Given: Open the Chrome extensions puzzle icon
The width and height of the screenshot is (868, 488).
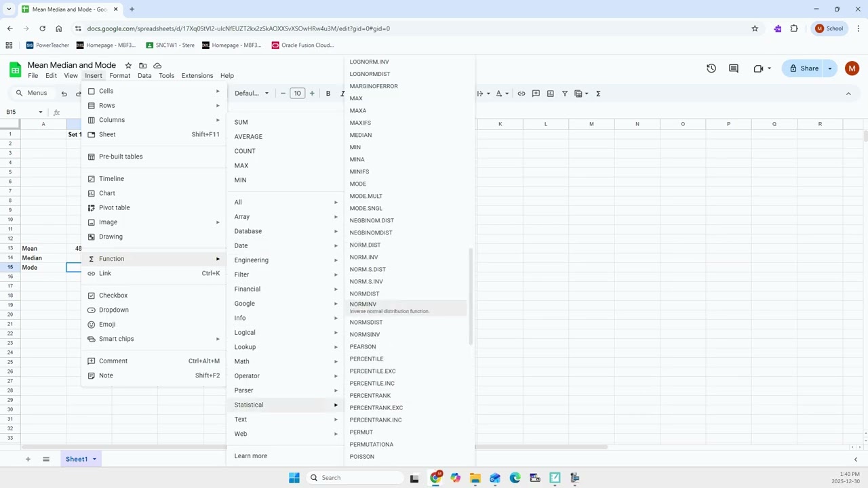Looking at the screenshot, I should point(794,28).
